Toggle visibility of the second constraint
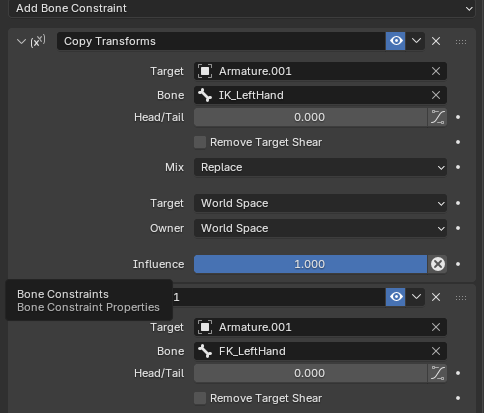The width and height of the screenshot is (484, 413). (x=396, y=297)
